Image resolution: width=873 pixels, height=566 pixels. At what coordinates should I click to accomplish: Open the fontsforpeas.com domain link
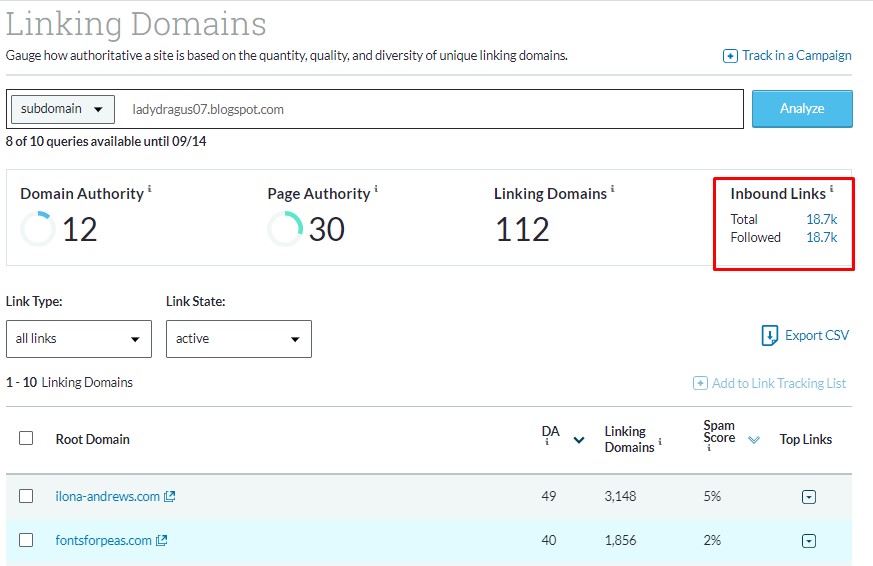click(104, 540)
